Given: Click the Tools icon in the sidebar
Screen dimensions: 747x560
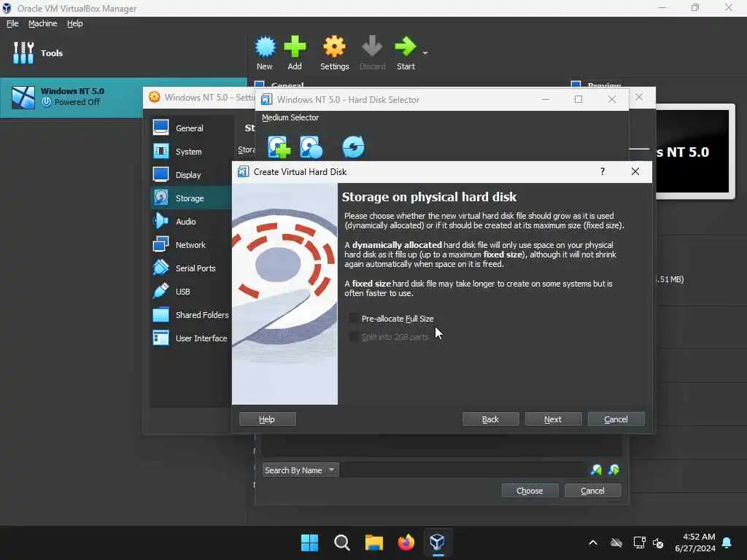Looking at the screenshot, I should coord(23,52).
